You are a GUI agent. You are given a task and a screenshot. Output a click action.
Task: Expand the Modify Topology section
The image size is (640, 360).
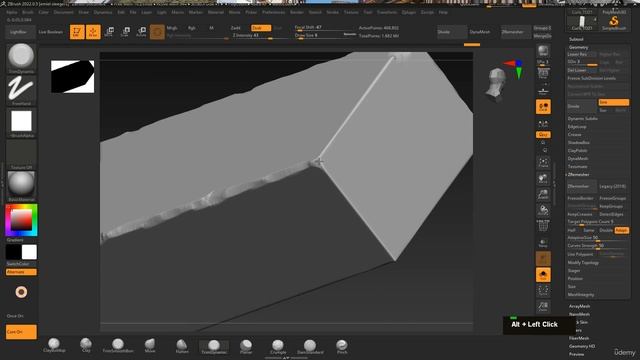tap(583, 262)
